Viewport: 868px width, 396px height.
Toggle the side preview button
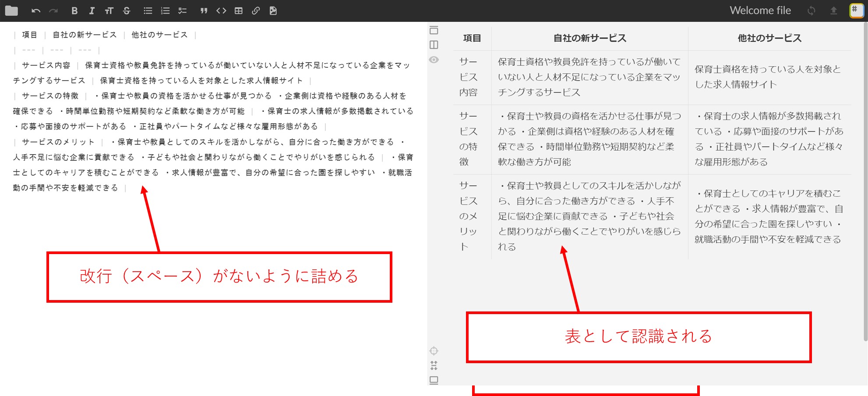(434, 45)
